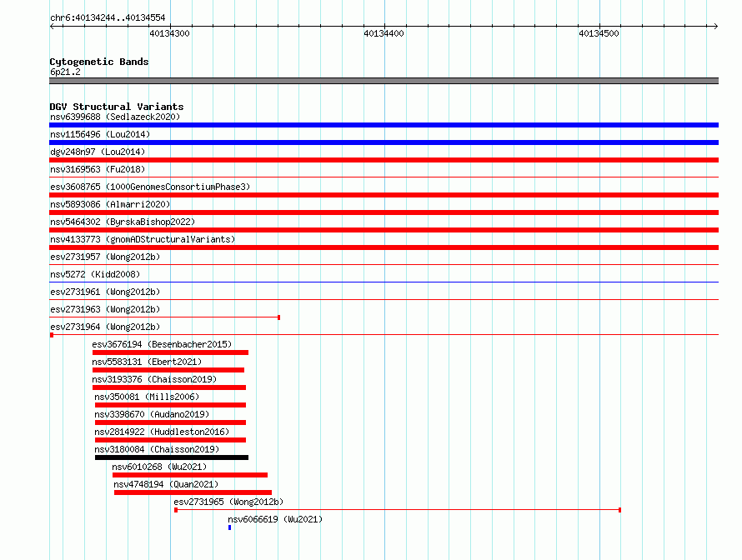Image resolution: width=742 pixels, height=560 pixels.
Task: Click the red bar under nsv6010268
Action: (x=190, y=475)
